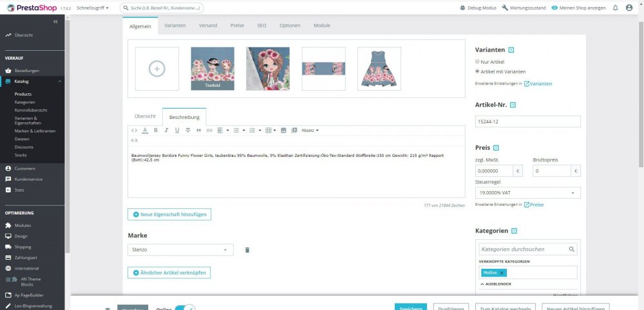Apply strikethrough formatting in editor
Viewport: 644px width, 310px height.
coord(187,131)
